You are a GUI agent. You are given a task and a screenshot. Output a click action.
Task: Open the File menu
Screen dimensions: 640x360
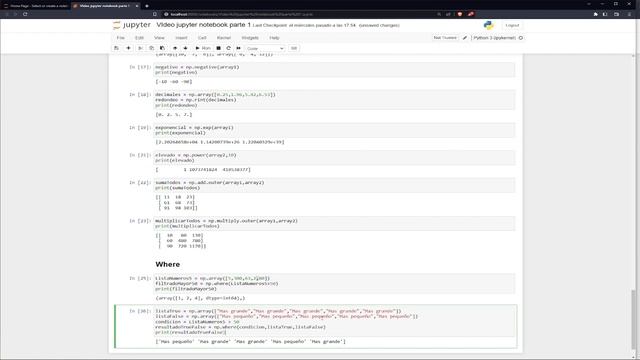tap(121, 38)
